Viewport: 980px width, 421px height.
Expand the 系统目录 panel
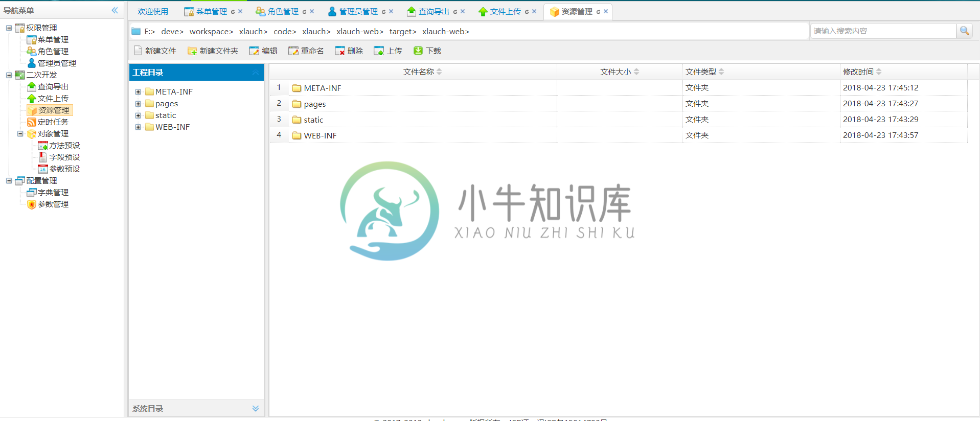point(256,408)
